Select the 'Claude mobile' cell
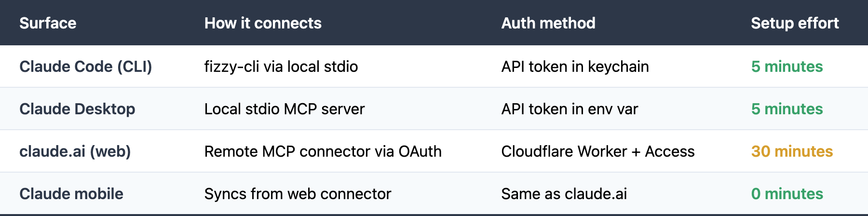Screen dimensions: 868x216 (x=71, y=194)
